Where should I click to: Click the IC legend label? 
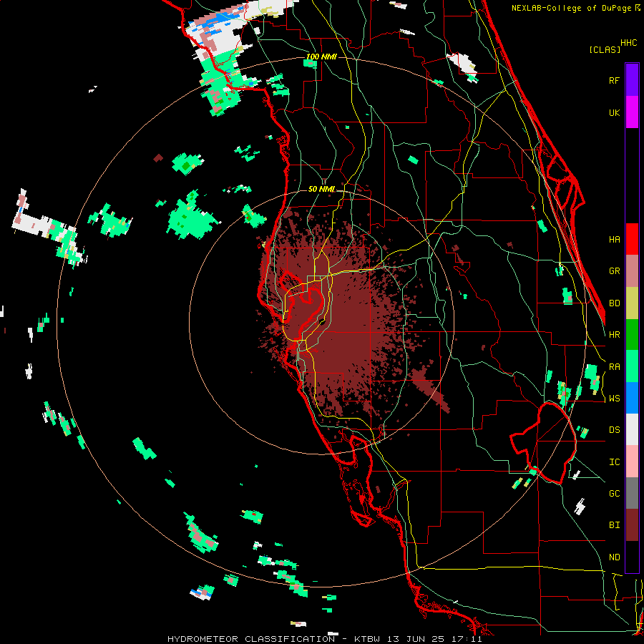[614, 462]
